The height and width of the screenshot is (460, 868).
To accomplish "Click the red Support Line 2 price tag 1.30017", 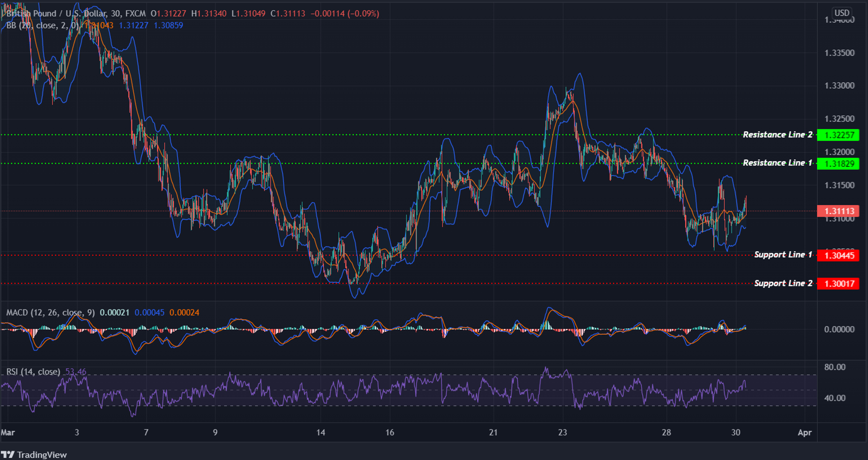I will (x=839, y=284).
